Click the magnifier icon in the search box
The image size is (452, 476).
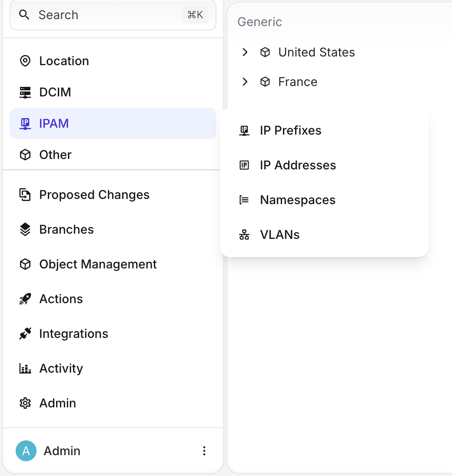24,15
